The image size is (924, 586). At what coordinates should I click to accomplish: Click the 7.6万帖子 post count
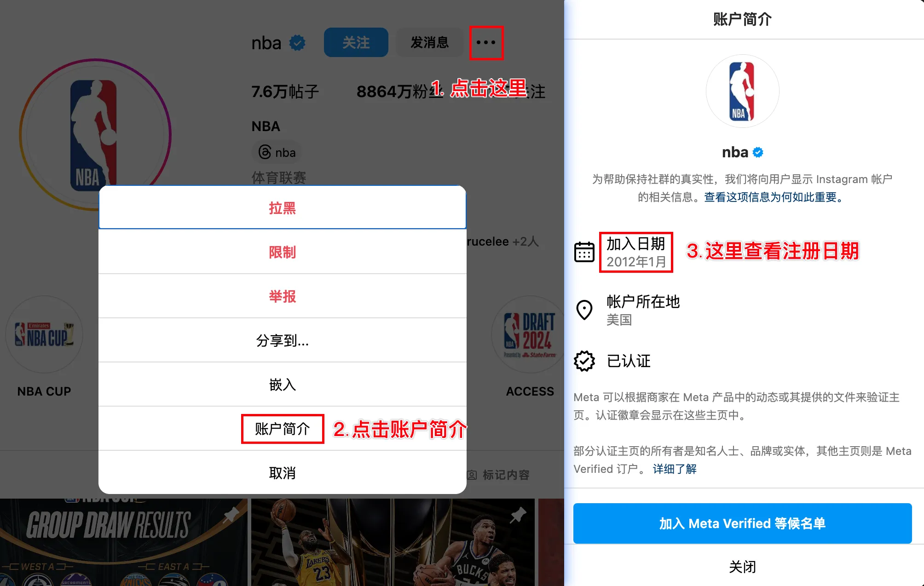click(x=285, y=91)
